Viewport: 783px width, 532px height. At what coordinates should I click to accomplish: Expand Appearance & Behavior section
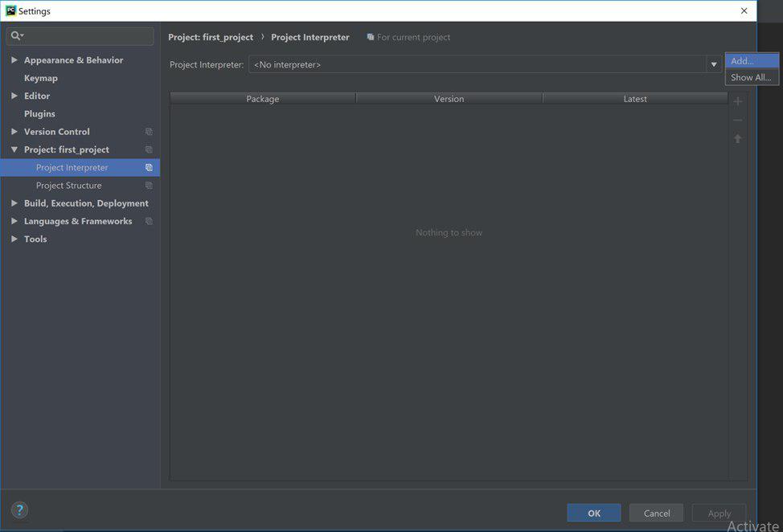[x=14, y=60]
